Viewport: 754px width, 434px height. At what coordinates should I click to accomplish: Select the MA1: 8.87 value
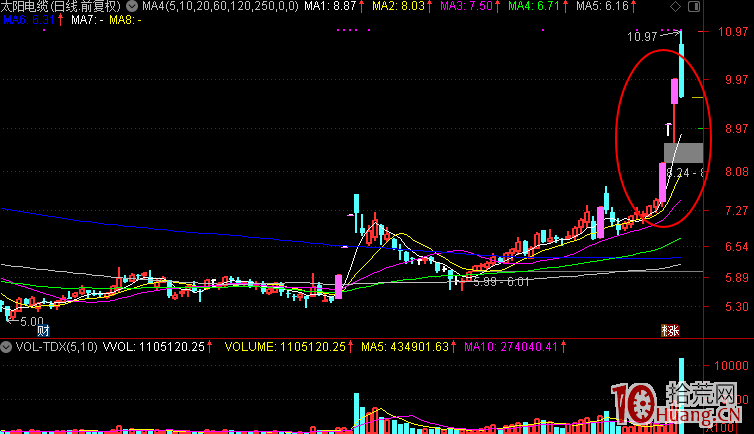(330, 6)
